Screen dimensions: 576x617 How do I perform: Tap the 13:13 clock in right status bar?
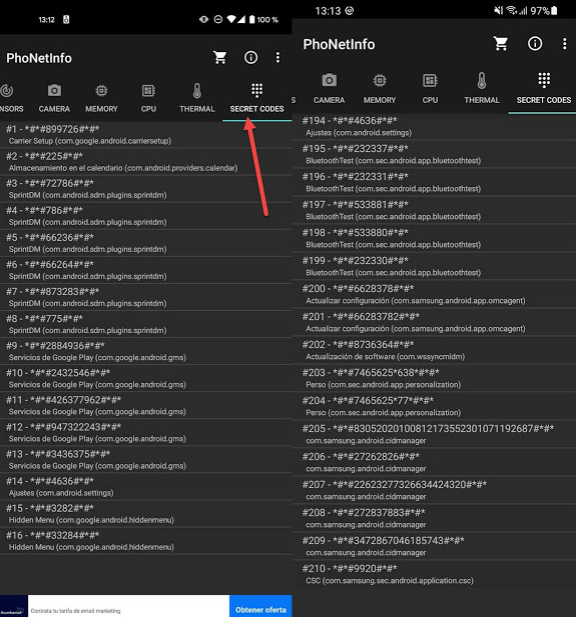(x=327, y=11)
